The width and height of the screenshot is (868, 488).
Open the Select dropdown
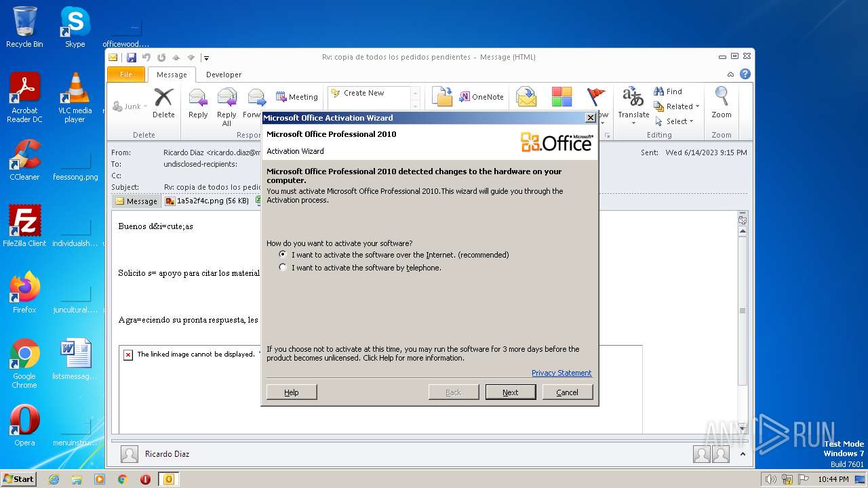(x=675, y=121)
